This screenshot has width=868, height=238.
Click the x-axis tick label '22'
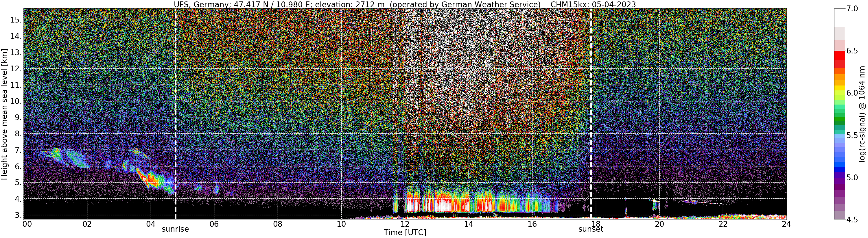(723, 224)
